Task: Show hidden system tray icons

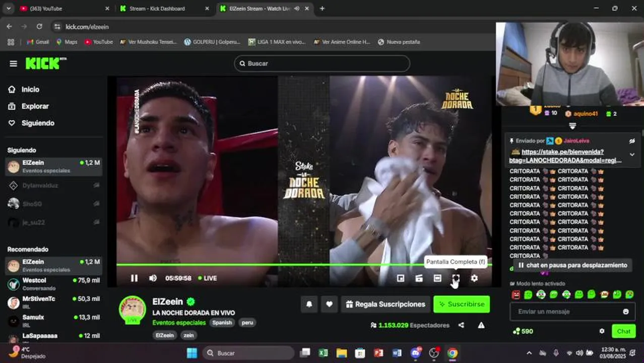Action: point(529,353)
